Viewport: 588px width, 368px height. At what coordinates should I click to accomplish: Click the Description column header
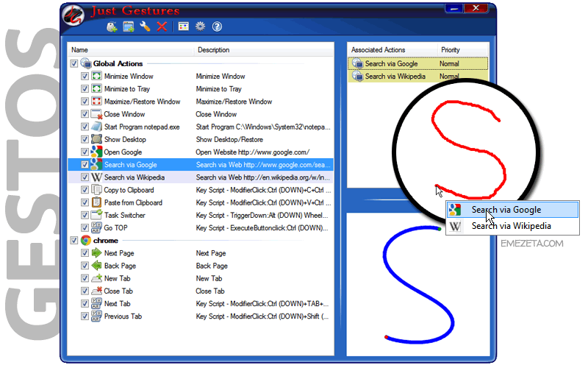click(x=264, y=49)
